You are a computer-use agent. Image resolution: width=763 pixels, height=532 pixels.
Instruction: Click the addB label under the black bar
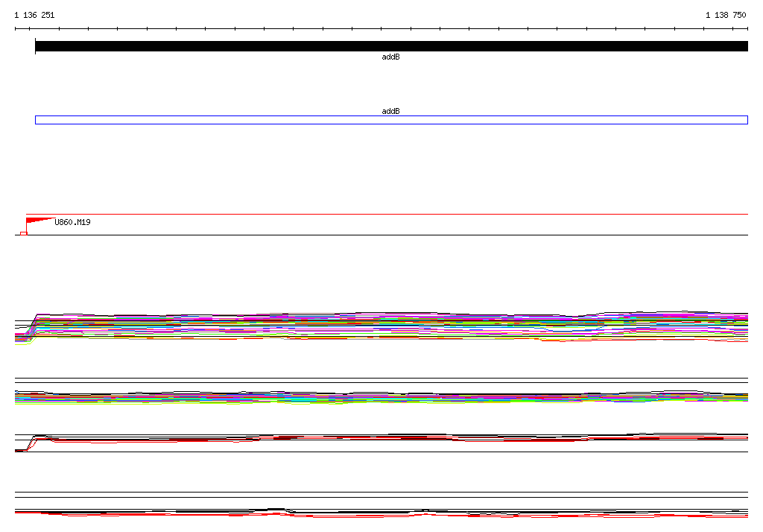tap(390, 57)
